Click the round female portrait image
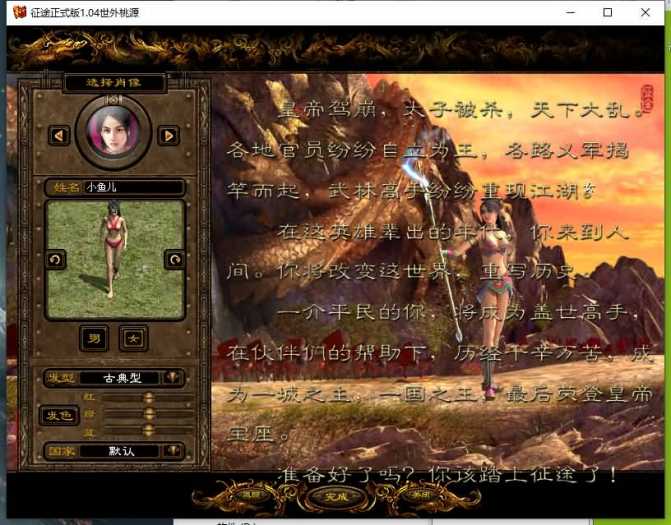 pyautogui.click(x=113, y=131)
